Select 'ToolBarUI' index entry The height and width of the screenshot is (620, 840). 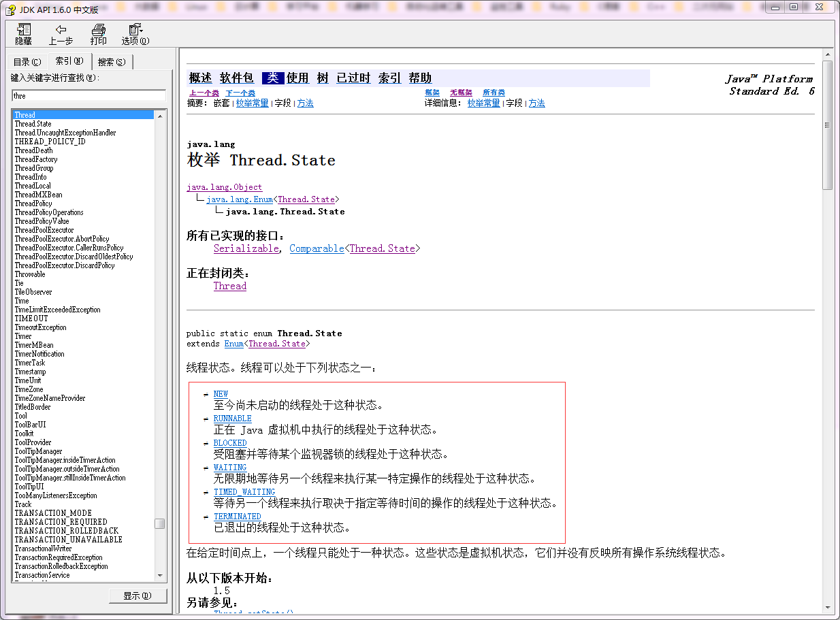click(x=31, y=425)
